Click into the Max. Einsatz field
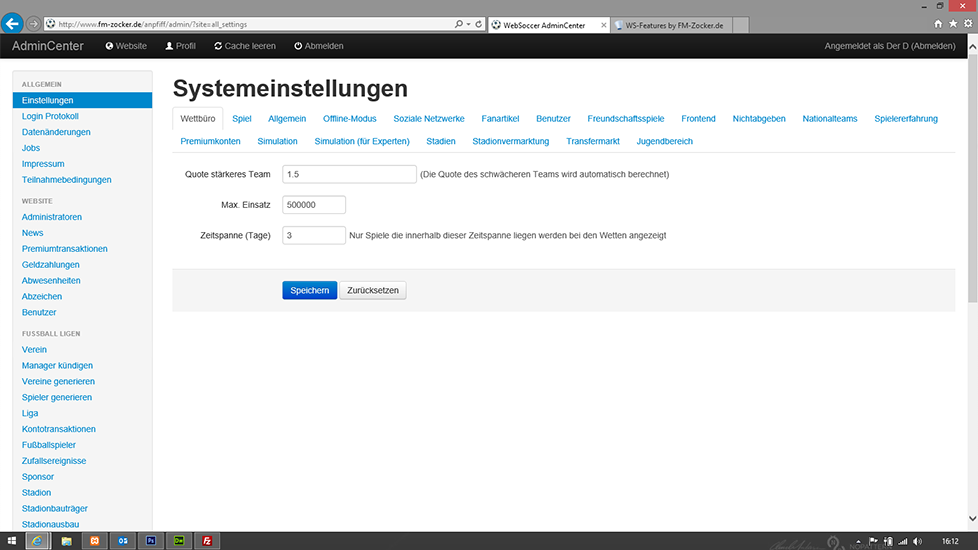 314,205
